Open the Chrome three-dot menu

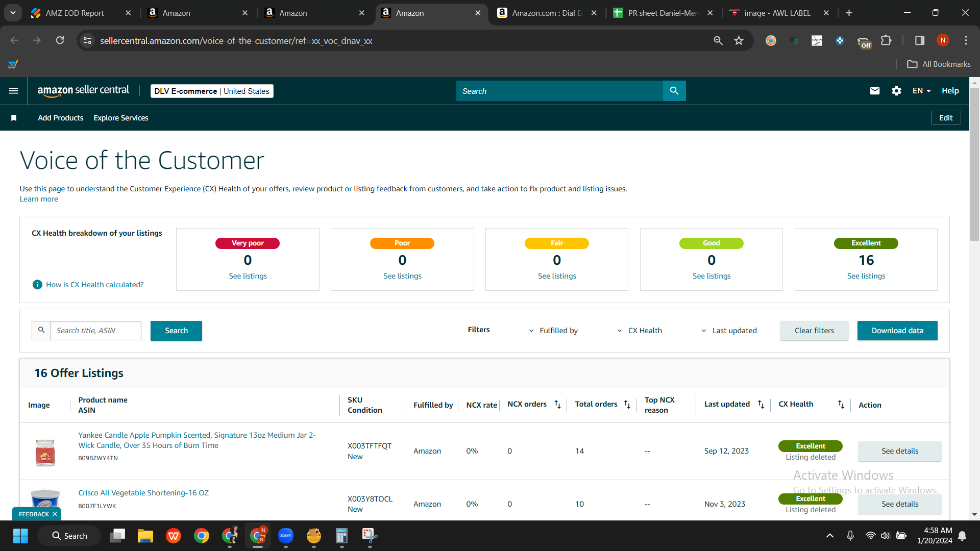[x=966, y=40]
